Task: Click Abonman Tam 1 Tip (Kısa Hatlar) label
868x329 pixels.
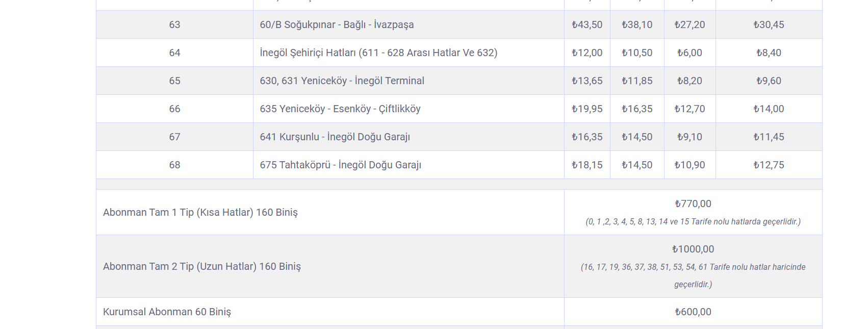Action: (200, 212)
